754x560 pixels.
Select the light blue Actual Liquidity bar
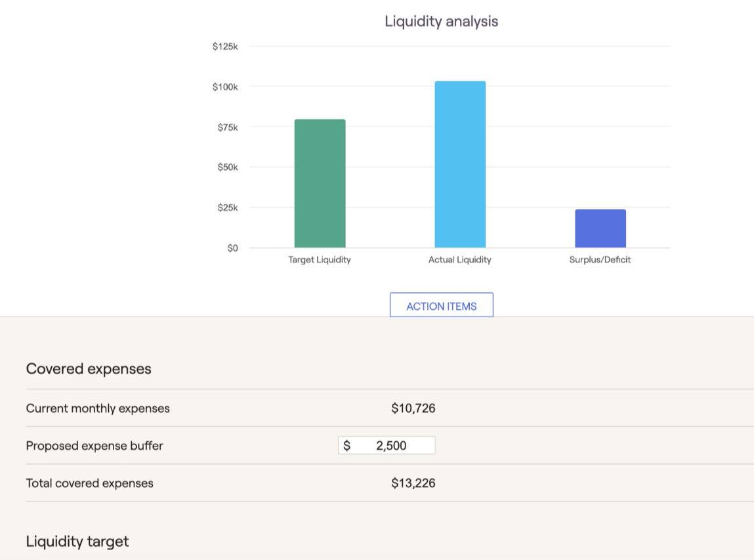(460, 164)
